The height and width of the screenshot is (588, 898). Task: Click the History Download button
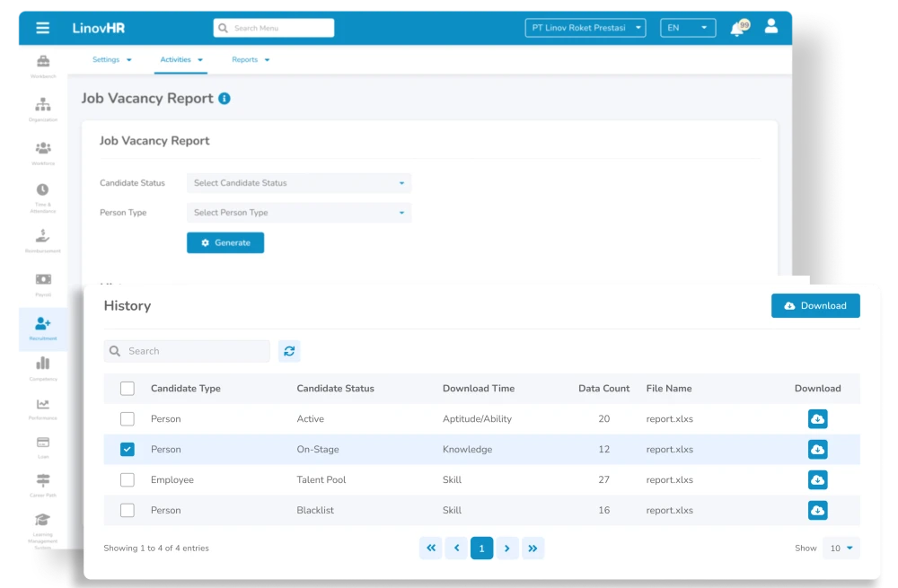(815, 306)
